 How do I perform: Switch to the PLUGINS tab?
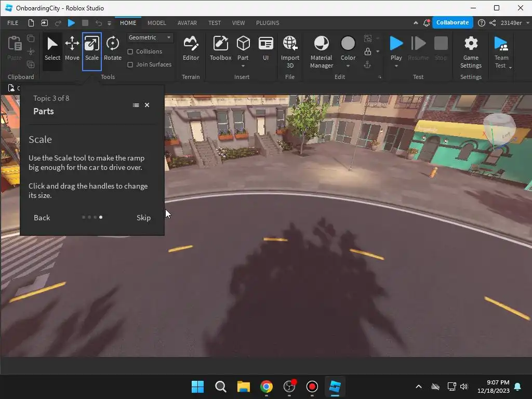(268, 23)
